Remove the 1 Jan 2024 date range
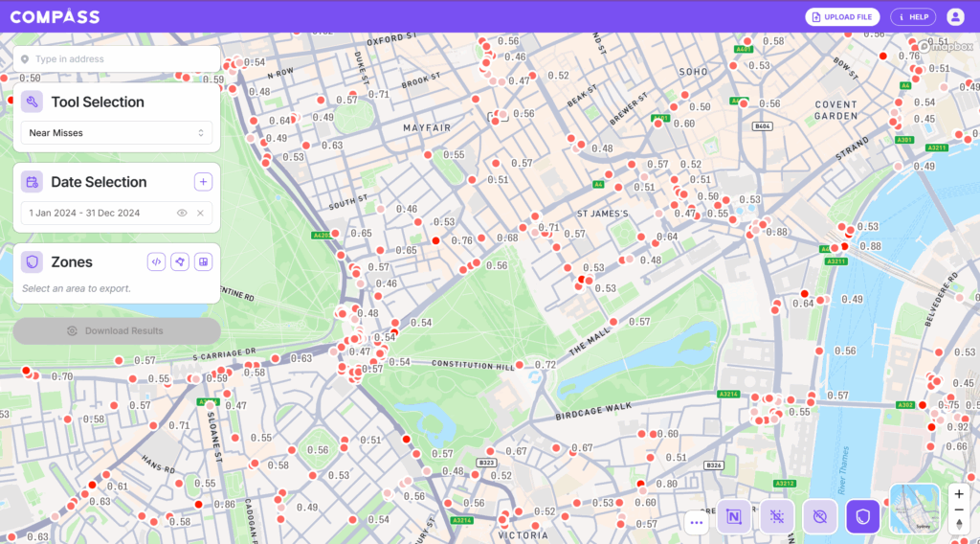 (x=200, y=213)
